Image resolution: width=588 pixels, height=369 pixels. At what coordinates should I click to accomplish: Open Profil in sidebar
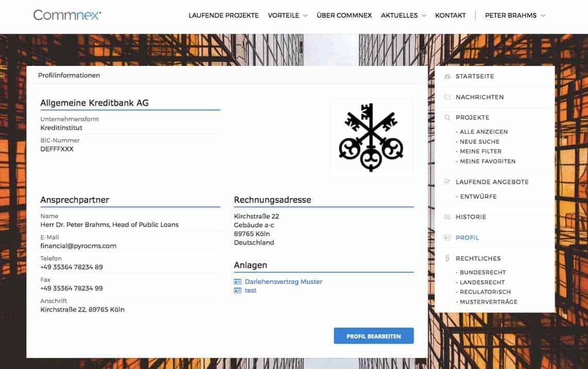click(x=467, y=238)
